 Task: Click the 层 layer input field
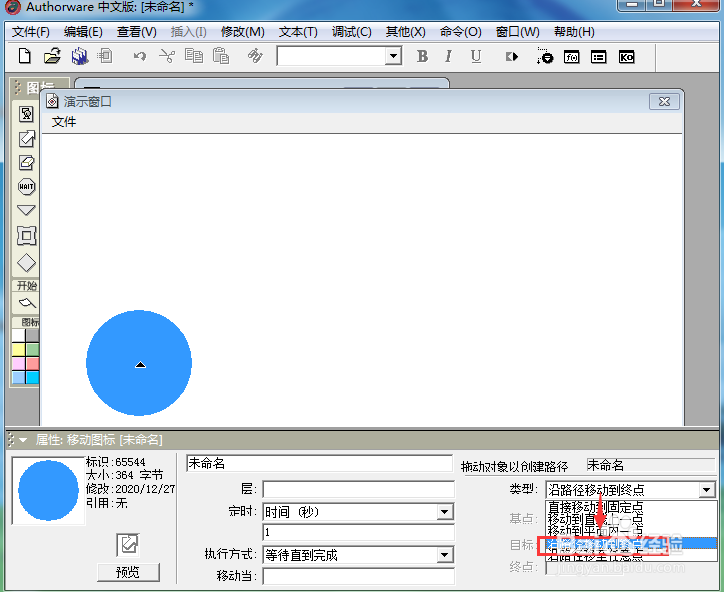[358, 489]
